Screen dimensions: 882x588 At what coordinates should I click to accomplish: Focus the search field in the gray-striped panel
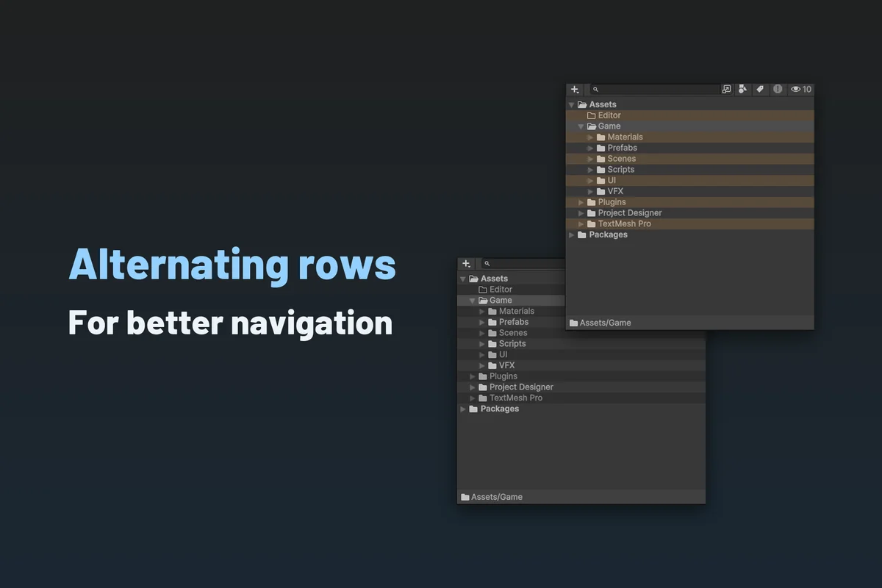click(x=523, y=264)
